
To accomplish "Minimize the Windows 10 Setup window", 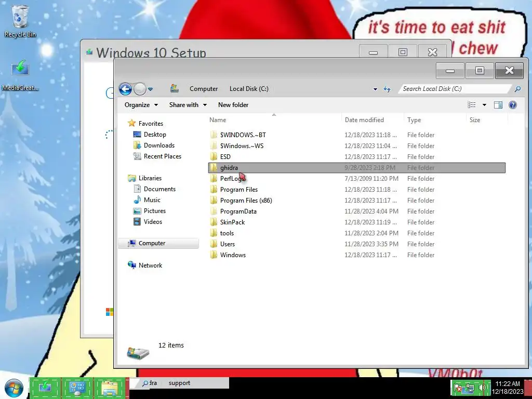I will click(373, 52).
